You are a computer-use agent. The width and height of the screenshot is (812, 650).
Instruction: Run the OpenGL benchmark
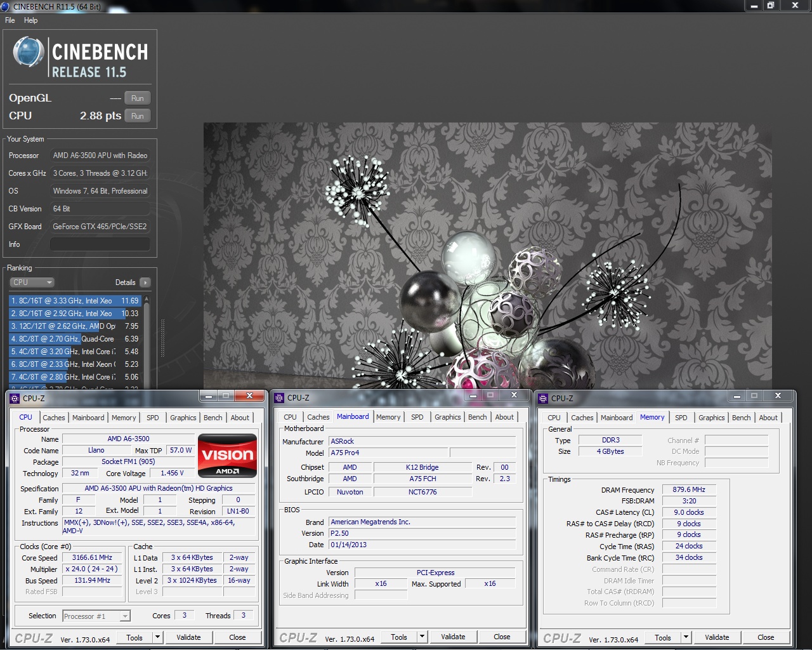point(138,98)
